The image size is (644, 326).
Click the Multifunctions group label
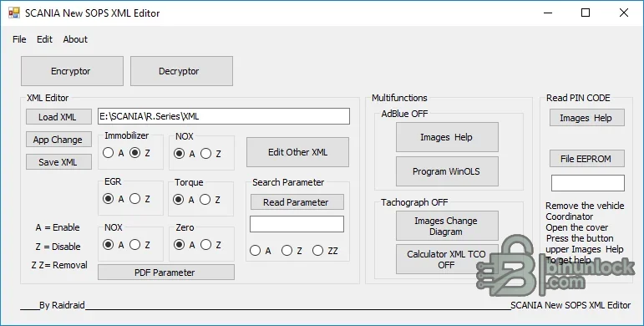coord(399,98)
